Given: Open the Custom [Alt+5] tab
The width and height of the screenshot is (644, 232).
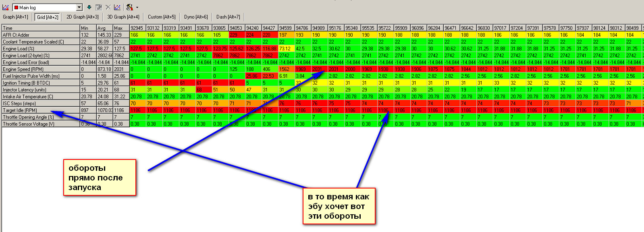Looking at the screenshot, I should click(x=162, y=17).
